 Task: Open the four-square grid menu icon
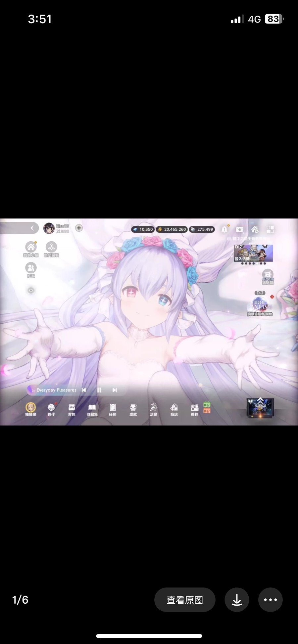[x=270, y=229]
